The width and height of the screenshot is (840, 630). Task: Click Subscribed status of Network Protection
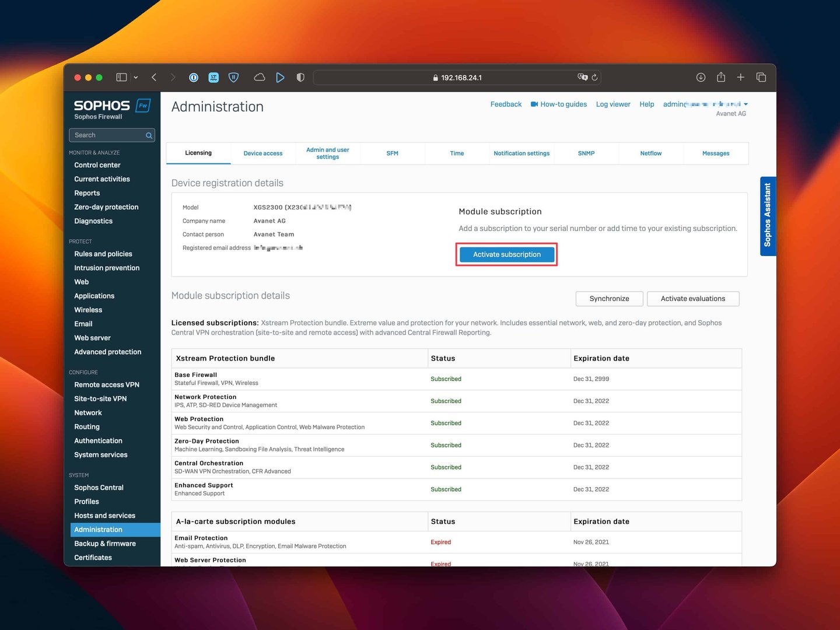(x=446, y=401)
